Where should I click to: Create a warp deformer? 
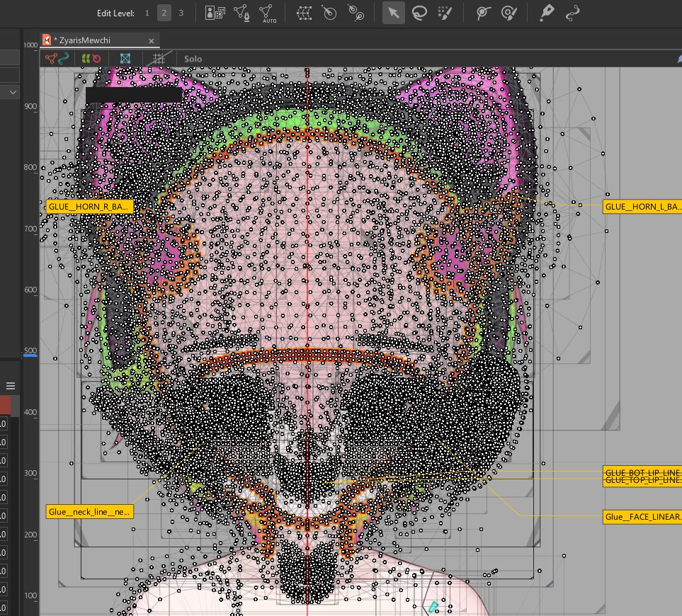tap(304, 13)
